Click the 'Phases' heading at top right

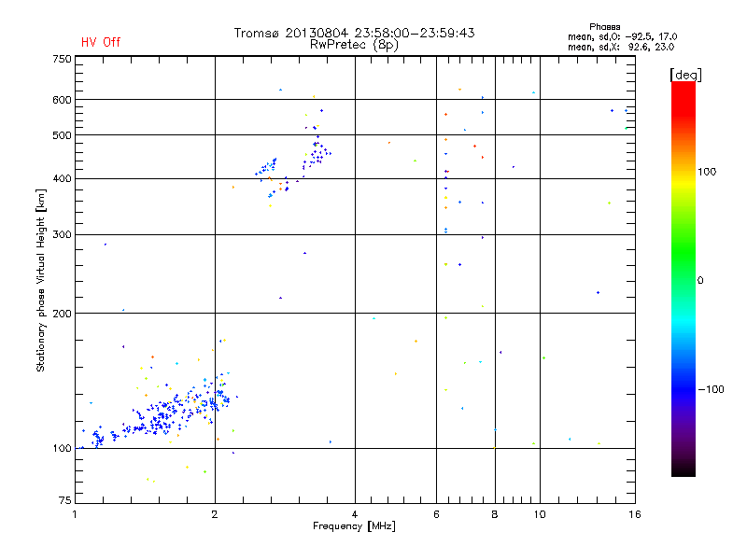(606, 26)
